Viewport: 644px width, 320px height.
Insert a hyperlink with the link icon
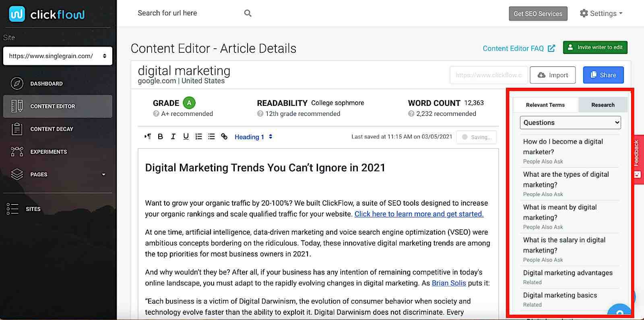pos(224,136)
